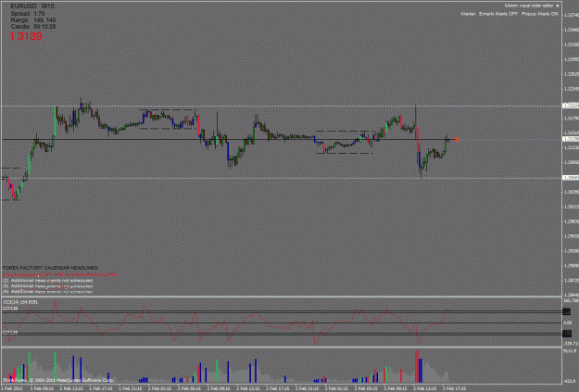Close the kiktom visual order editor x icon

tap(558, 6)
